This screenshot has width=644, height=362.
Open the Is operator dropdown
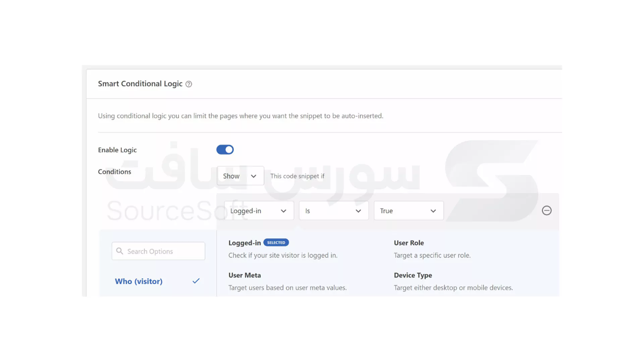tap(334, 210)
